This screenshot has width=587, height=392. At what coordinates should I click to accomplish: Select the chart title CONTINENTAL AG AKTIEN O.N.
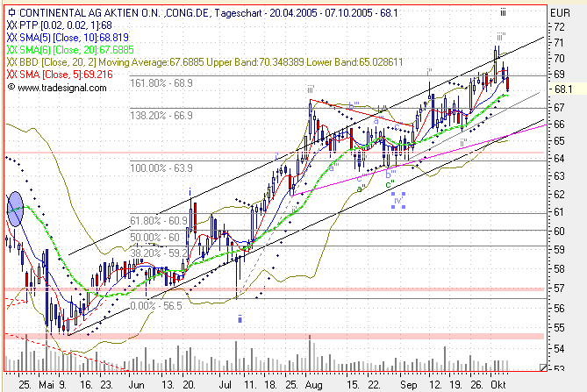pos(89,13)
